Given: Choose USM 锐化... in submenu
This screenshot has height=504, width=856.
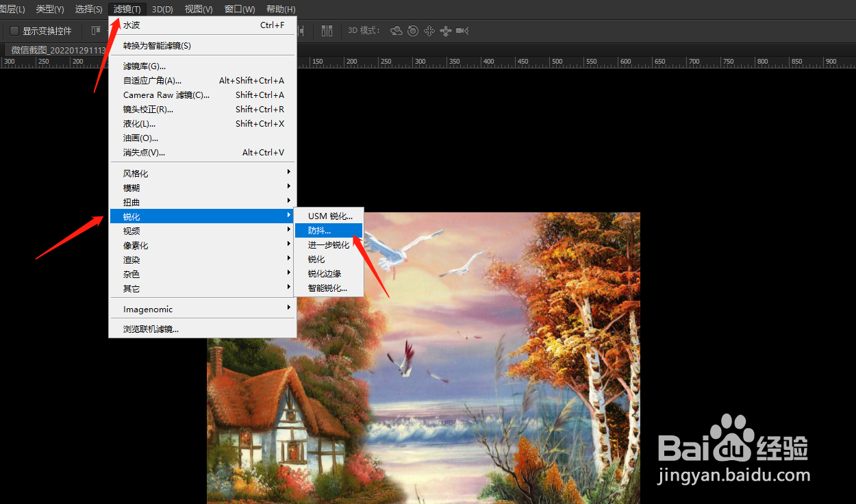Looking at the screenshot, I should [x=329, y=216].
